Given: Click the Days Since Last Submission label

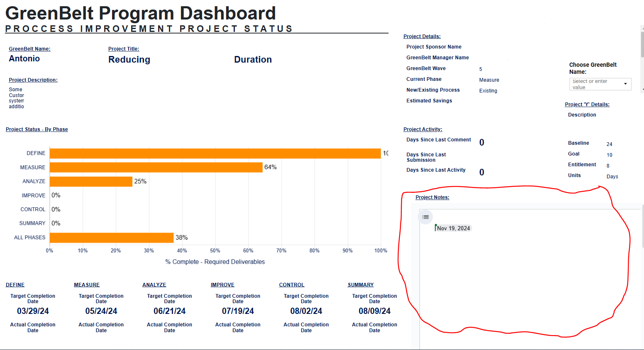Looking at the screenshot, I should 426,157.
